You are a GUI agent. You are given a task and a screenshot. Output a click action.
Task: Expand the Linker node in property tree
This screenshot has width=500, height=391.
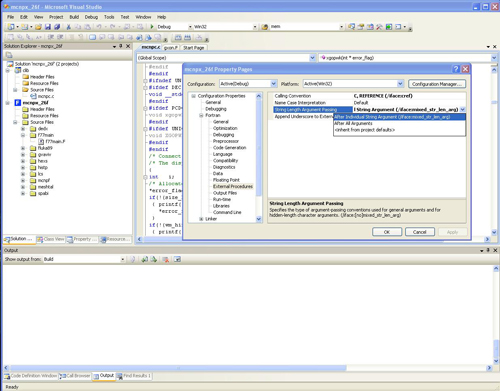201,219
